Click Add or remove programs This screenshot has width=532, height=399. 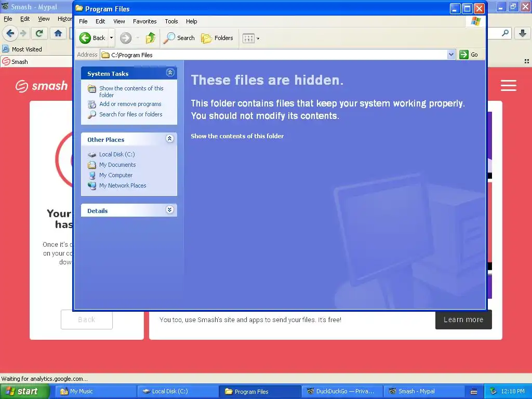[x=130, y=104]
